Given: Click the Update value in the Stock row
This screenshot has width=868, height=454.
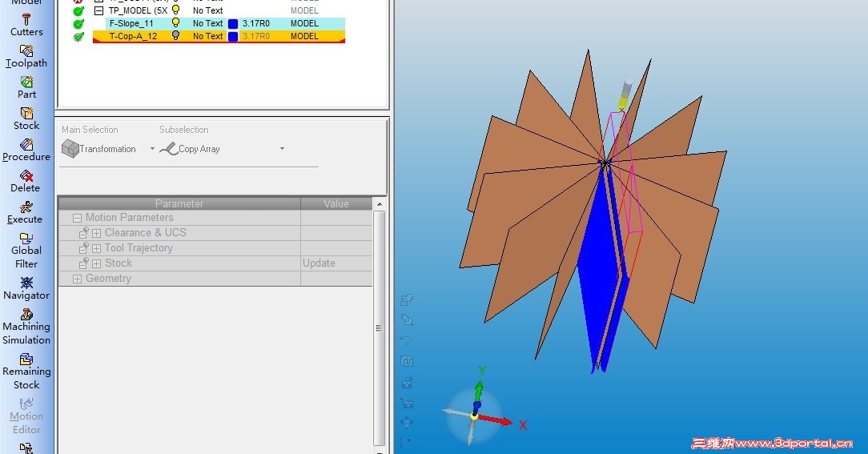Looking at the screenshot, I should [x=319, y=263].
